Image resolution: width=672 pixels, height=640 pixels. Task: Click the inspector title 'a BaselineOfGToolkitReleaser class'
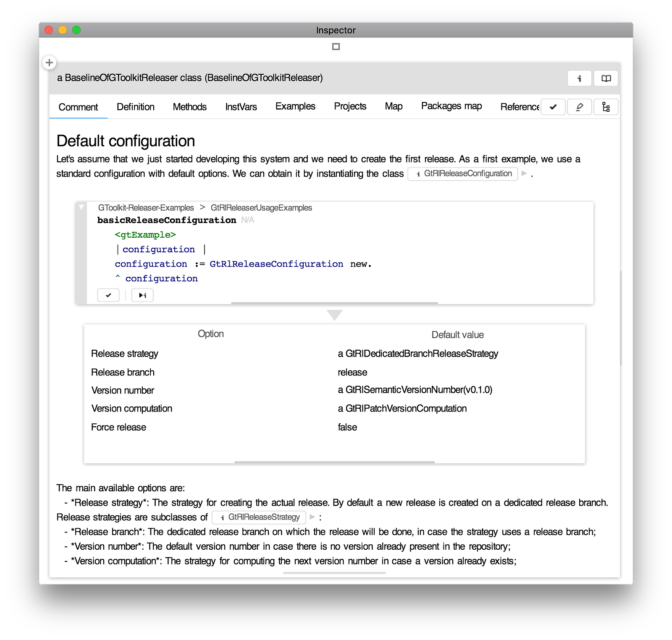[190, 78]
